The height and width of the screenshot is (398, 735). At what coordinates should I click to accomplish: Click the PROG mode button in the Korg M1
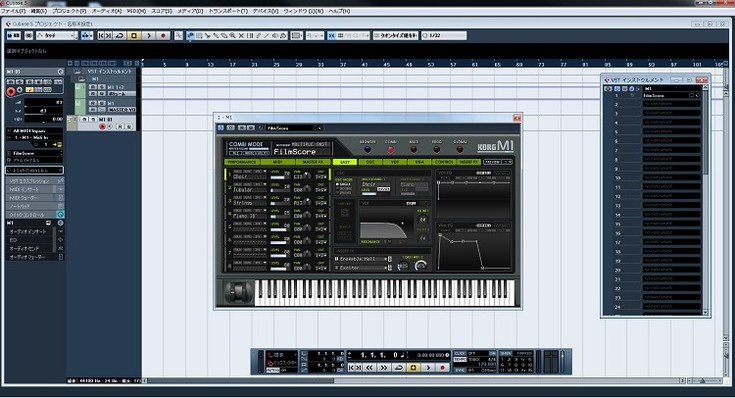[x=436, y=150]
